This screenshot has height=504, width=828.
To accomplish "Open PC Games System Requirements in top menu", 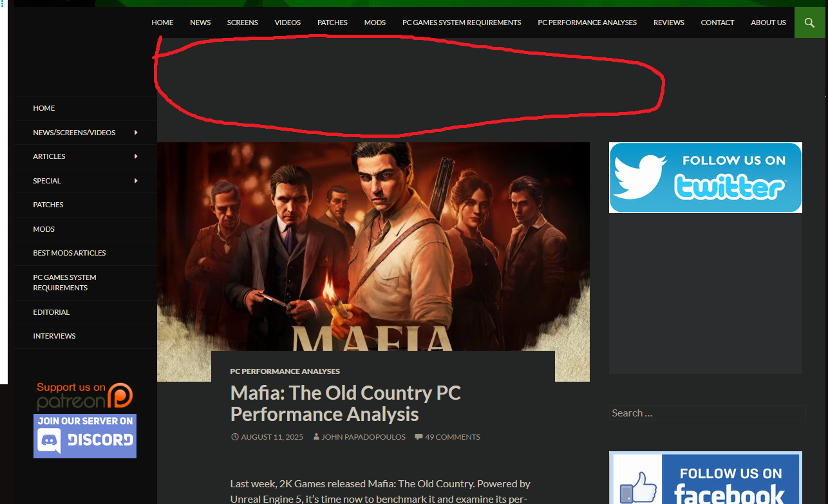I will tap(462, 23).
